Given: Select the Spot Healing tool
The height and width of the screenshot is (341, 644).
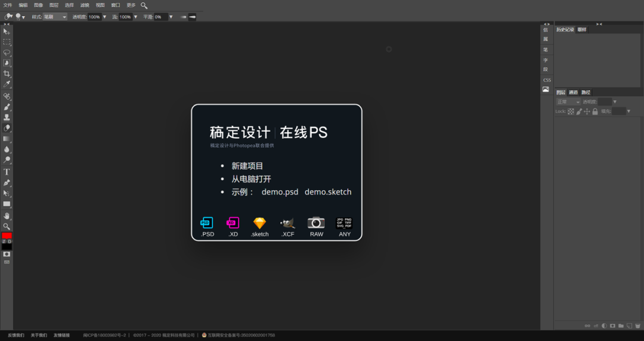Looking at the screenshot, I should click(x=7, y=97).
